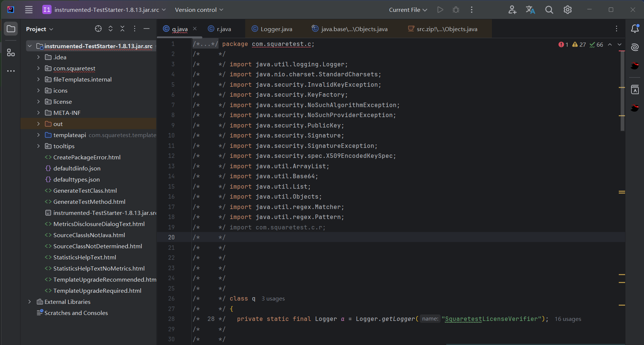Select the q.java editor tab
The width and height of the screenshot is (644, 345).
180,29
